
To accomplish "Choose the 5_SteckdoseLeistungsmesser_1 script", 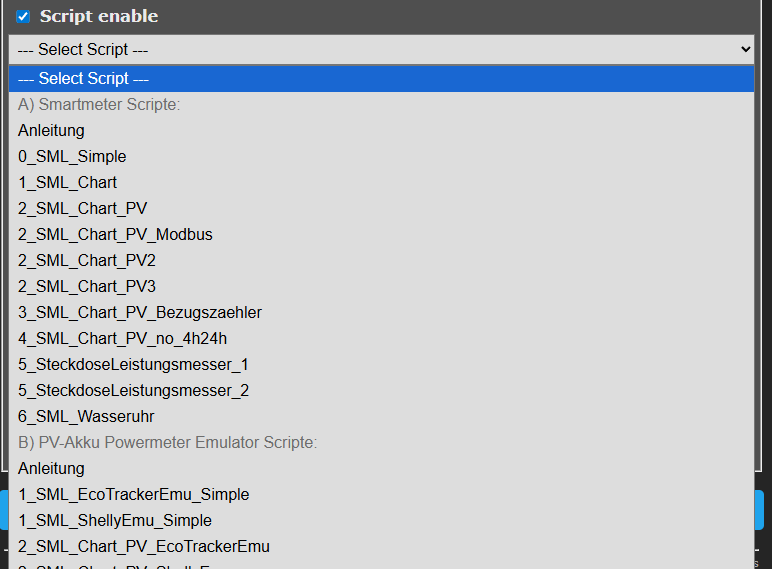I will (x=133, y=364).
